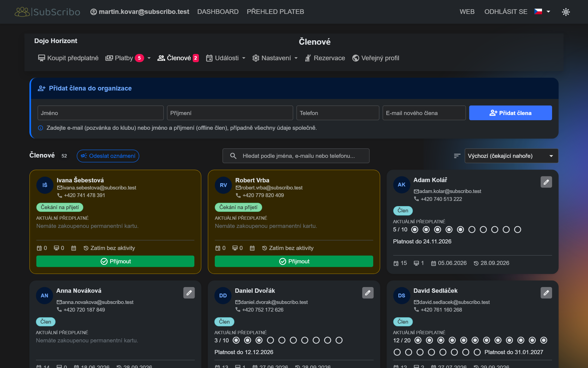
Task: Click the history icon next to 28.09.2026 on Adam Kolář's card
Action: click(x=476, y=263)
